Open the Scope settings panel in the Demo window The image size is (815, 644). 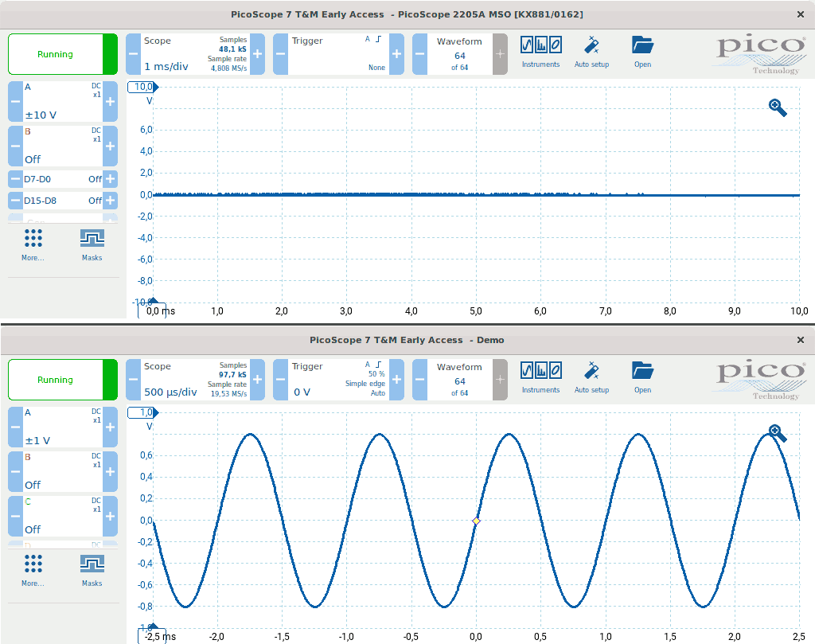(196, 380)
